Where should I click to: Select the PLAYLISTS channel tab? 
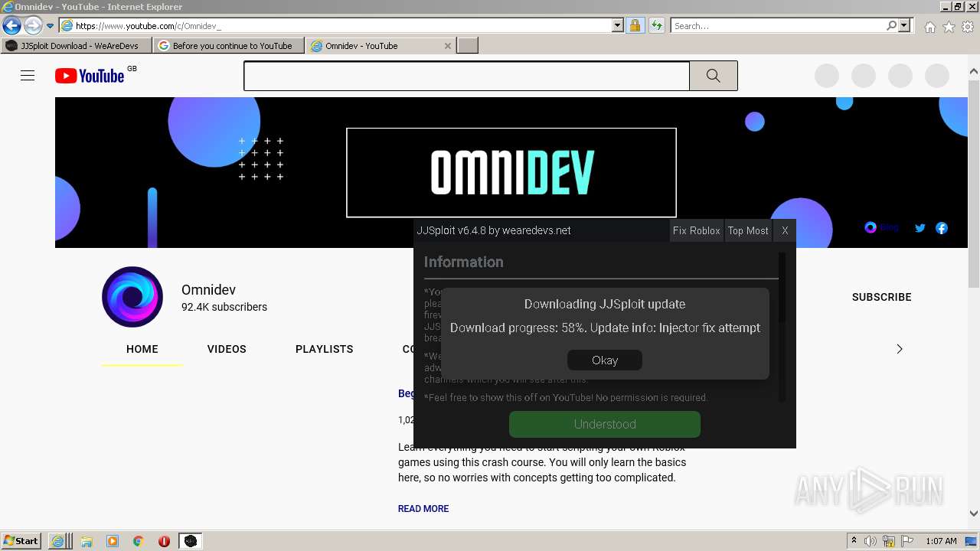click(x=325, y=349)
